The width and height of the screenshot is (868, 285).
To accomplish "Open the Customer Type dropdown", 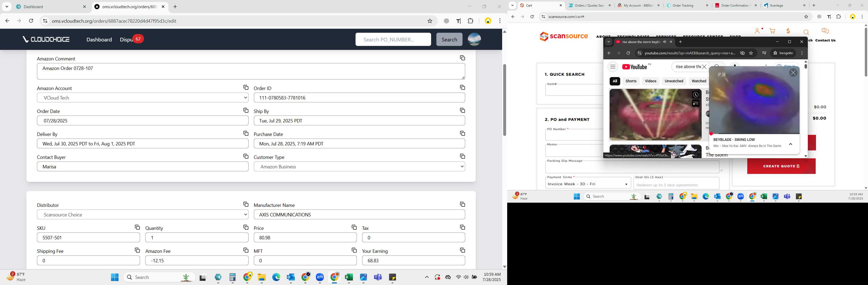I will [x=359, y=167].
